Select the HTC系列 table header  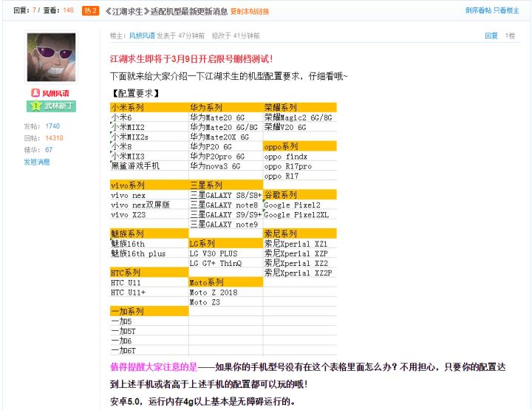[x=149, y=273]
